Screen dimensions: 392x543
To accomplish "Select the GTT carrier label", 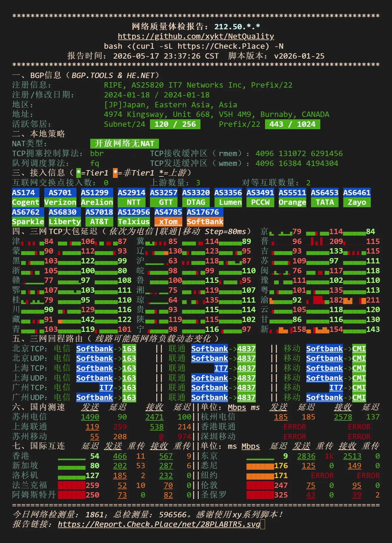I will [x=163, y=202].
